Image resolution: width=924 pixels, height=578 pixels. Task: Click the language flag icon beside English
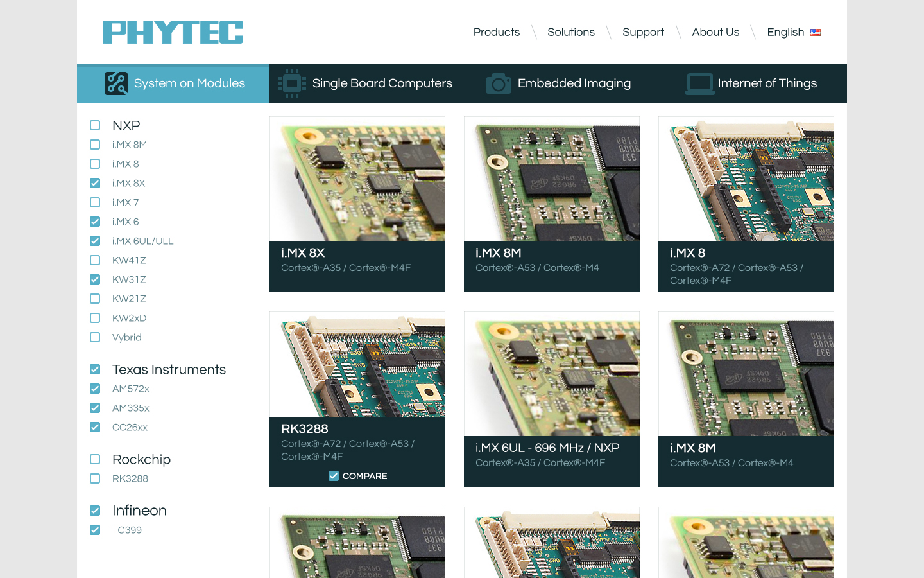tap(816, 32)
